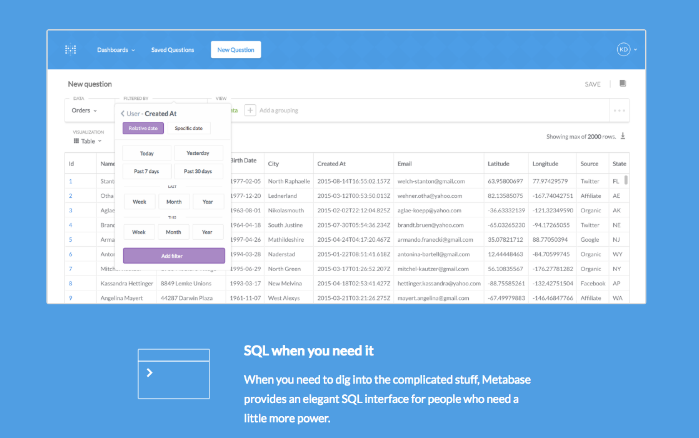Open row Id link 5
Screen dimensions: 699x438
click(x=70, y=240)
